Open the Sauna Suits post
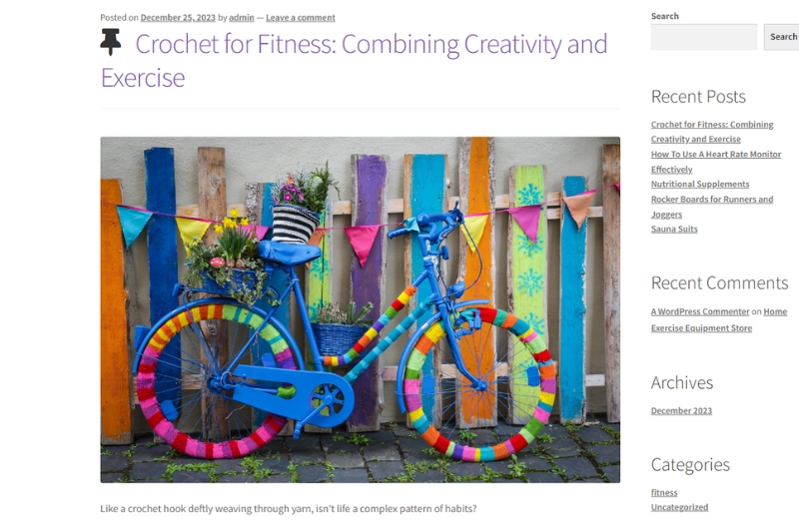This screenshot has width=799, height=532. tap(674, 230)
